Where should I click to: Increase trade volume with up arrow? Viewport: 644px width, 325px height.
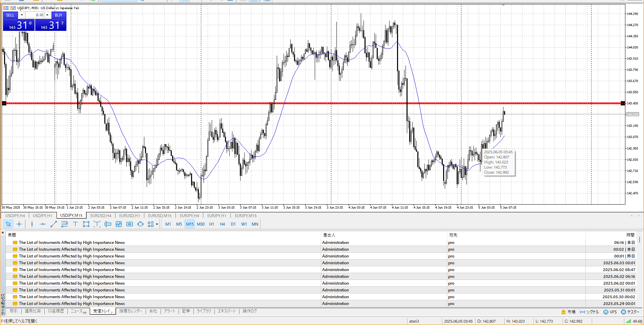pyautogui.click(x=47, y=15)
